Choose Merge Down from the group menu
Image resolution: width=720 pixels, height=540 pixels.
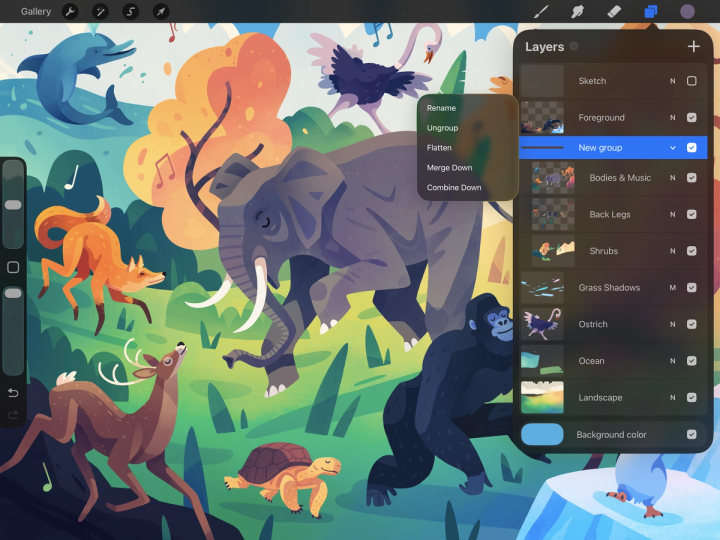[x=449, y=168]
